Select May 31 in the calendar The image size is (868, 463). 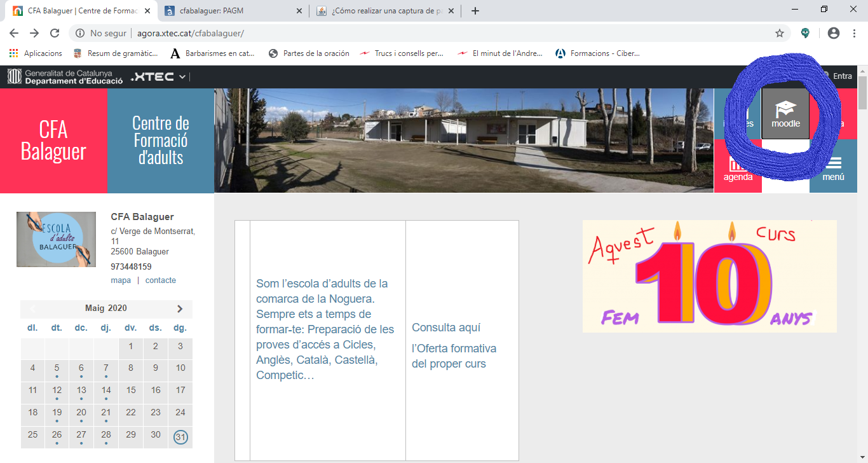[180, 438]
